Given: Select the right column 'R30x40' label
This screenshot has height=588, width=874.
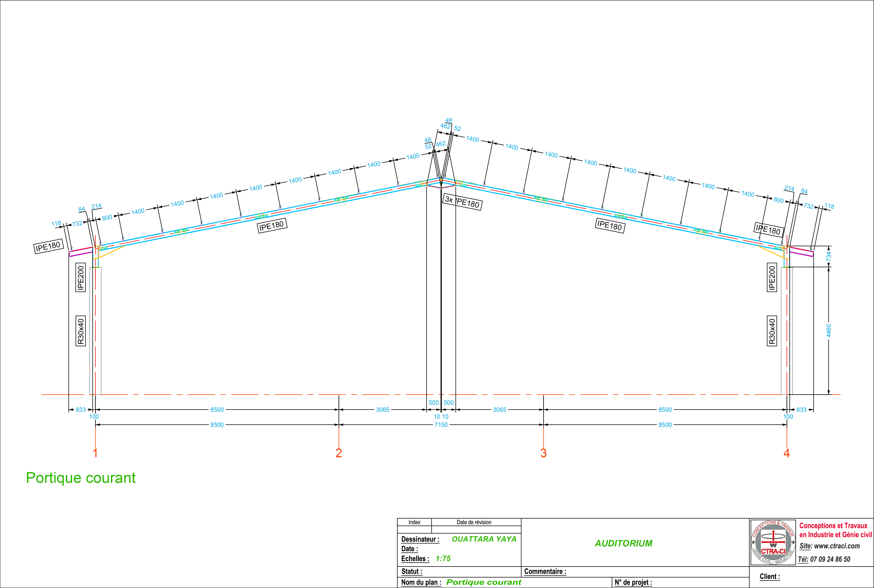Looking at the screenshot, I should pos(772,331).
